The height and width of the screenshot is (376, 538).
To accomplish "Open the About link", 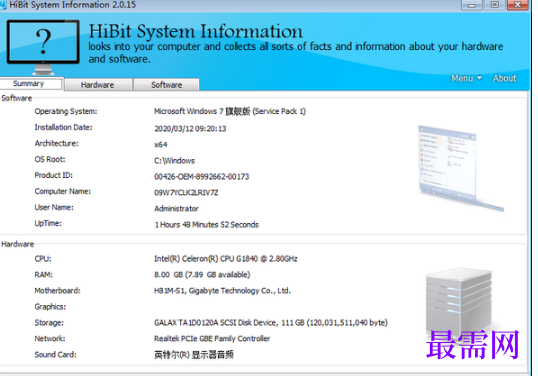I will tap(504, 78).
